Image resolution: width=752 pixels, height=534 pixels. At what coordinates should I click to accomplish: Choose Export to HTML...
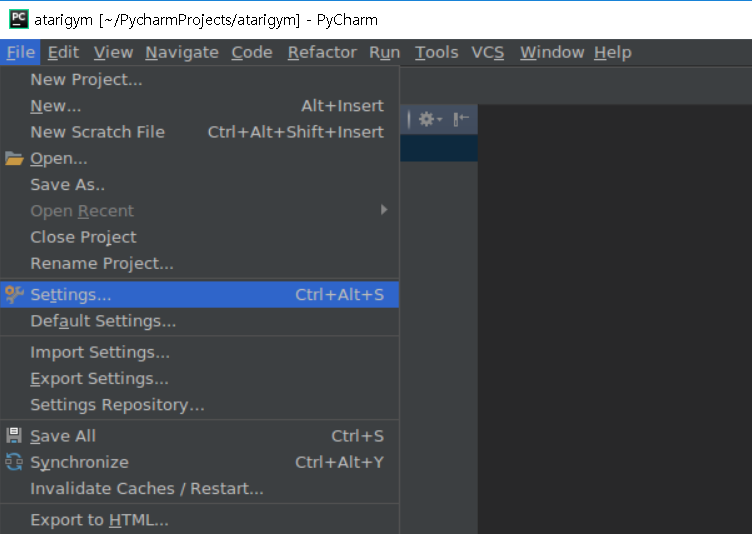[x=200, y=520]
